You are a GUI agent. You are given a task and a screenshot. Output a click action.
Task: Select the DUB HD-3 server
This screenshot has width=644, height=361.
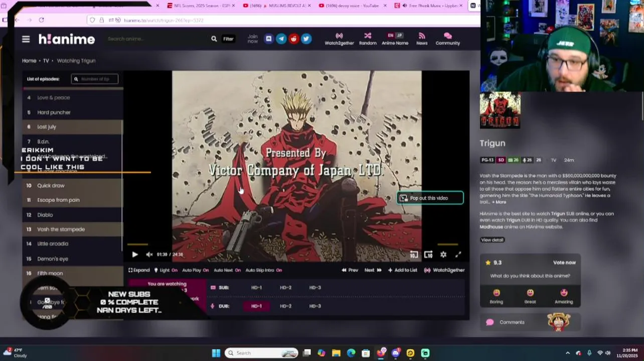(314, 306)
